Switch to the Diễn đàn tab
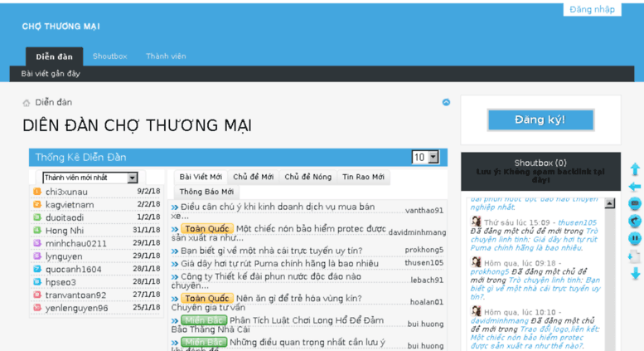Viewport: 644px width, 351px height. tap(54, 56)
